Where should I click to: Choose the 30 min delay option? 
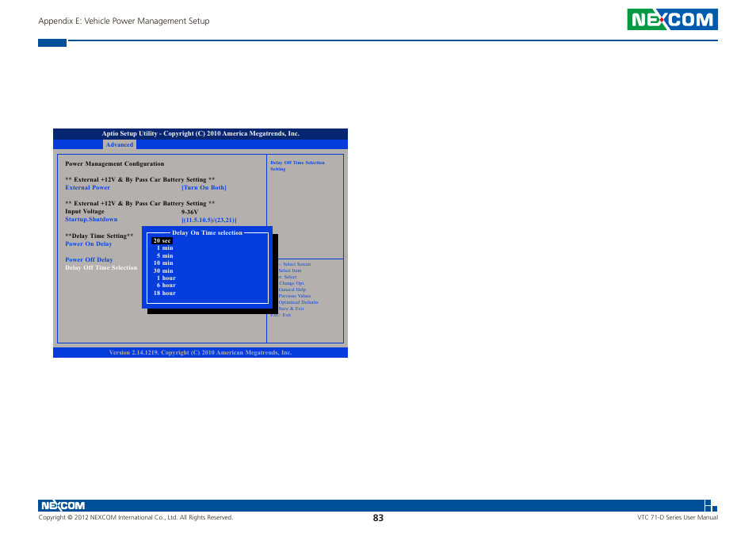click(163, 270)
